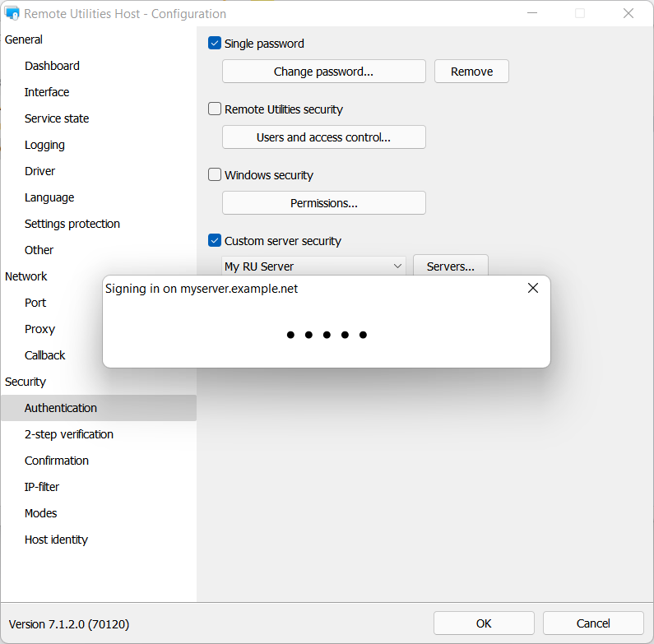
Task: Open the My RU Server dropdown
Action: pos(313,266)
